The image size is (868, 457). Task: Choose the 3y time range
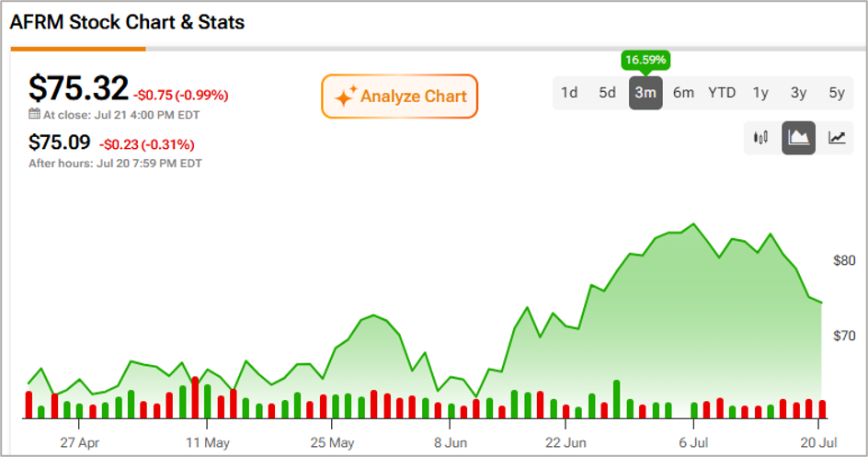click(798, 92)
